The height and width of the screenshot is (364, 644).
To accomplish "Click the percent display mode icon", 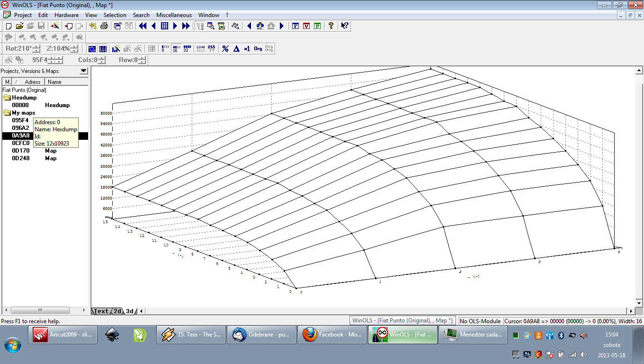I will click(x=225, y=48).
